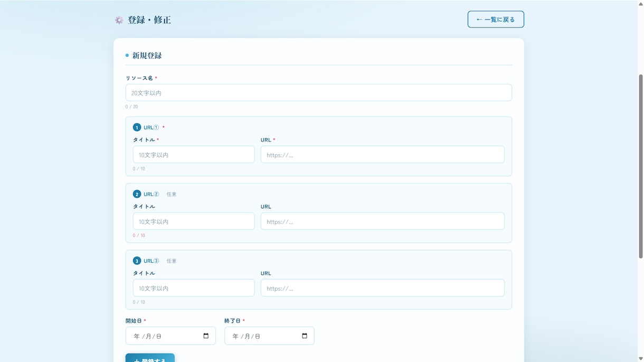
Task: Click the URL① タイトル input field
Action: [x=194, y=155]
